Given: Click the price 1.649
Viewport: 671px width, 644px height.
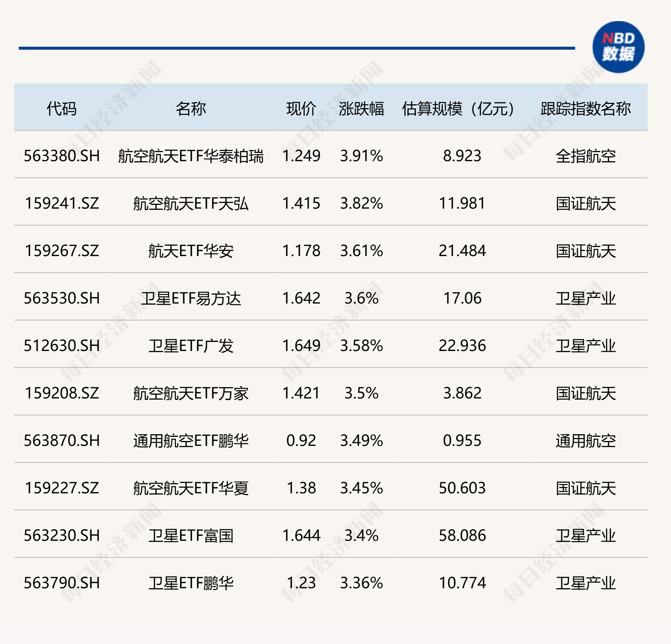Looking at the screenshot, I should tap(301, 346).
